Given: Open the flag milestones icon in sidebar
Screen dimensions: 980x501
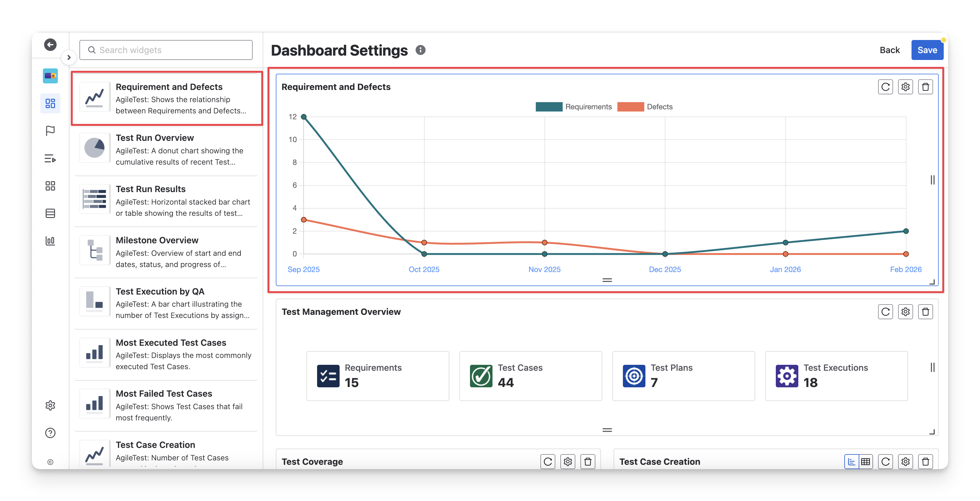Looking at the screenshot, I should [50, 131].
